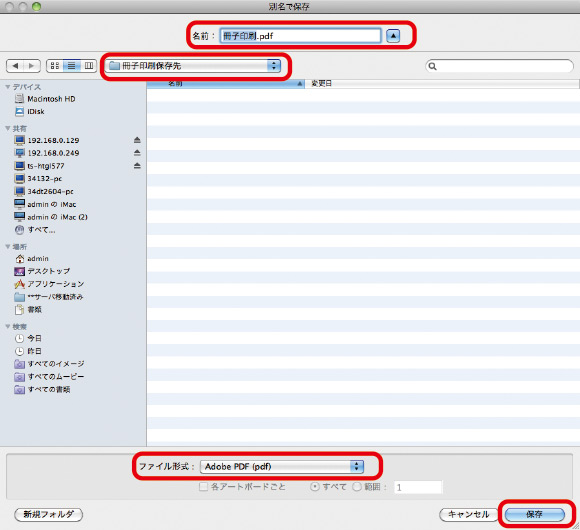Click the 名前 filename input field
Viewport: 580px width, 530px height.
[x=300, y=36]
